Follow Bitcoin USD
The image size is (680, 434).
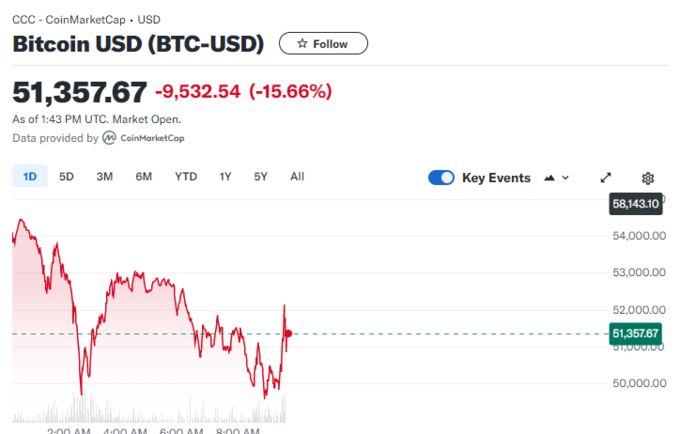tap(323, 44)
